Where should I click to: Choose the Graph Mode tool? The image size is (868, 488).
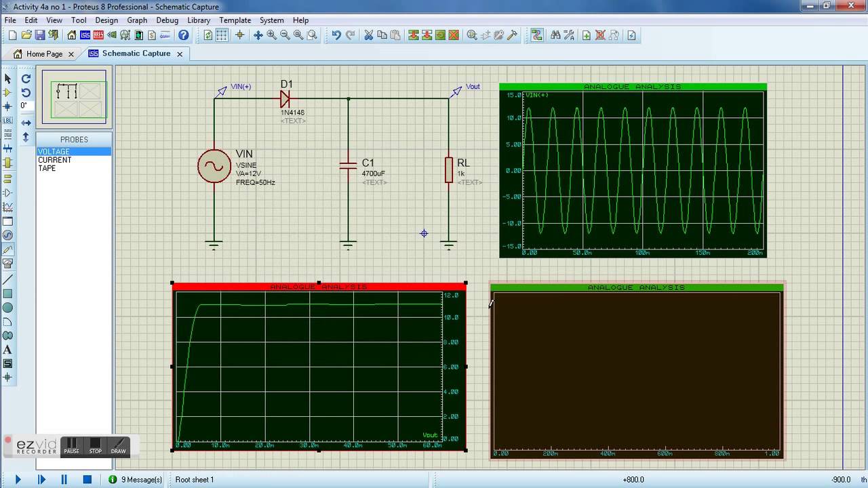point(8,207)
